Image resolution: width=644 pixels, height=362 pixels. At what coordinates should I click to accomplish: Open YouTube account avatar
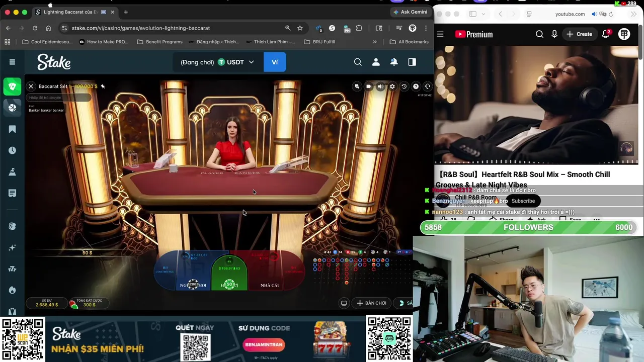[x=624, y=34]
